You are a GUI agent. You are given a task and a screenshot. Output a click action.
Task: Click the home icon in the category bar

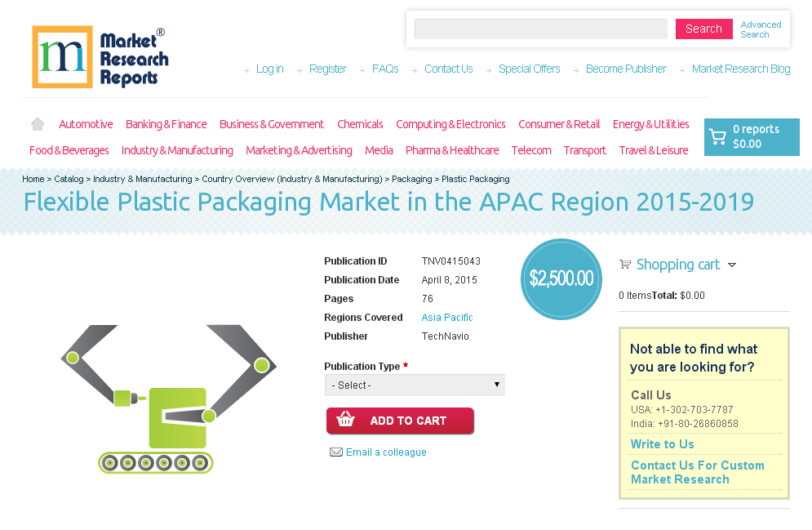pos(37,123)
